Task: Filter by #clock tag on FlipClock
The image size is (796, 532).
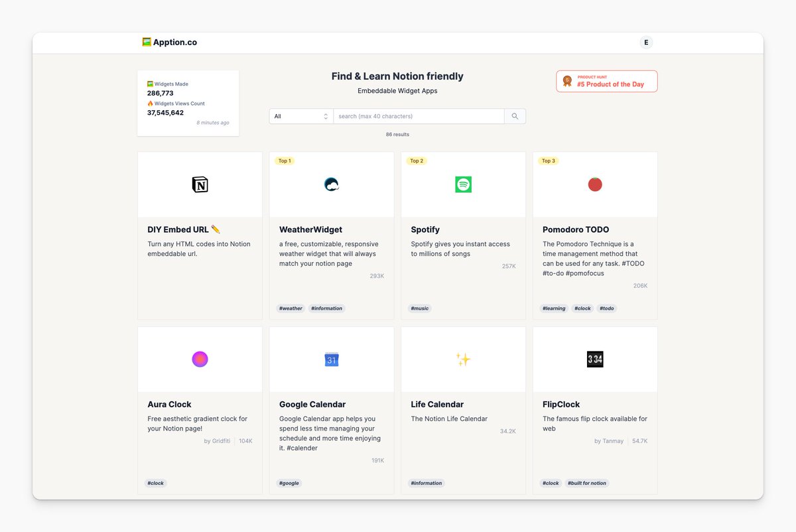Action: click(551, 483)
